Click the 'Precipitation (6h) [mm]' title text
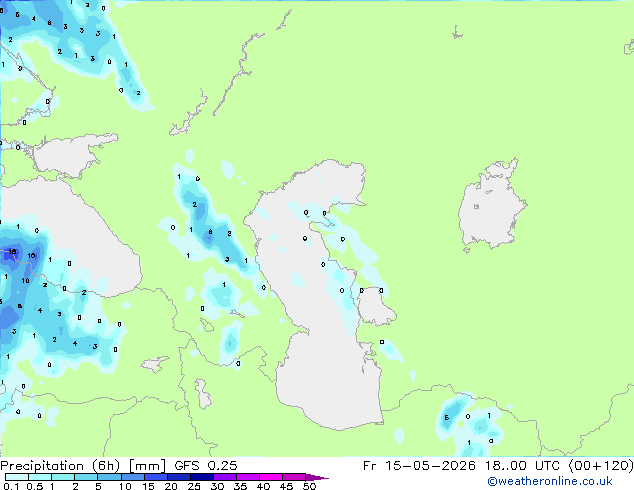Image resolution: width=634 pixels, height=490 pixels. pos(83,466)
